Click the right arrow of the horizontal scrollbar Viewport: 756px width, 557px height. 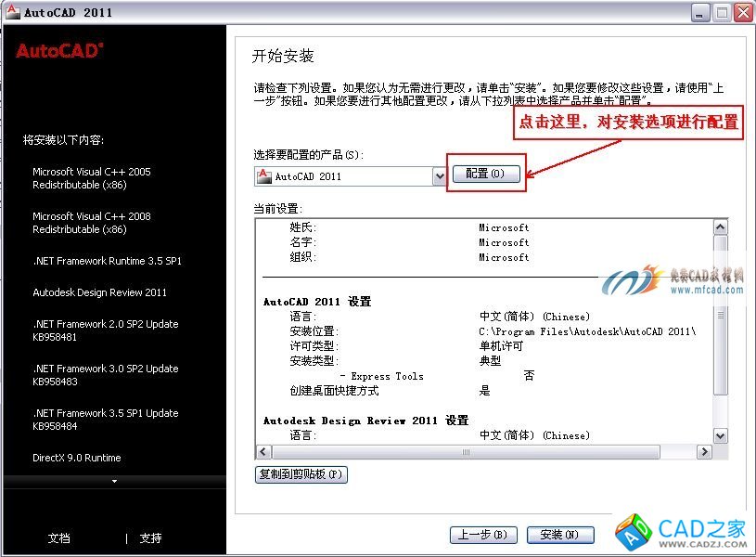point(704,452)
